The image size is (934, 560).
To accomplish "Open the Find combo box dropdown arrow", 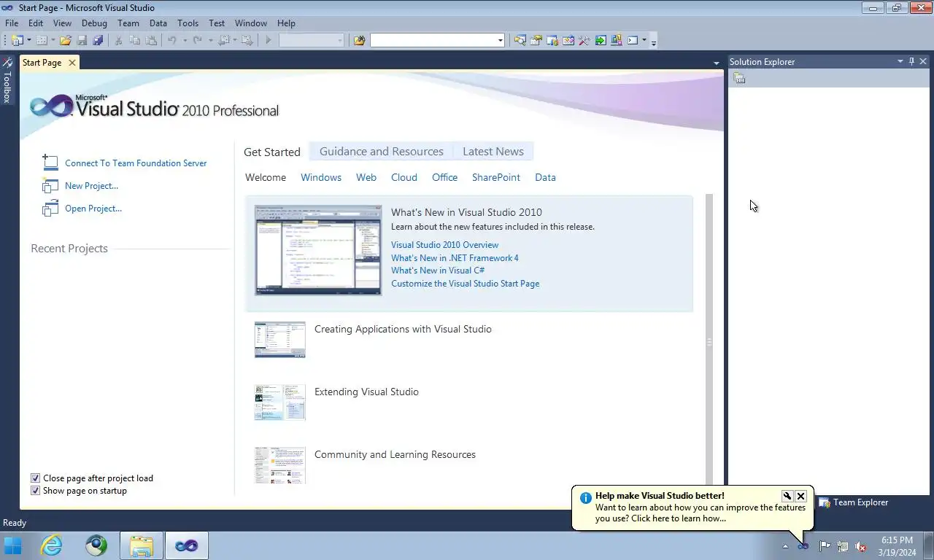I will 500,41.
